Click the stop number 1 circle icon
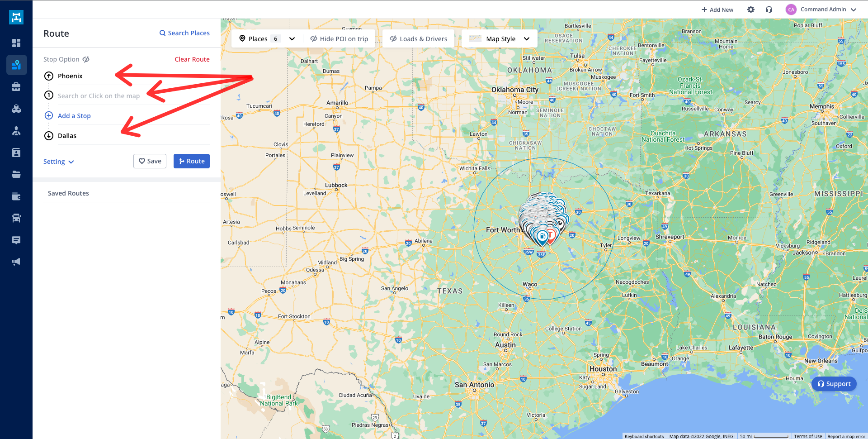 click(x=49, y=95)
